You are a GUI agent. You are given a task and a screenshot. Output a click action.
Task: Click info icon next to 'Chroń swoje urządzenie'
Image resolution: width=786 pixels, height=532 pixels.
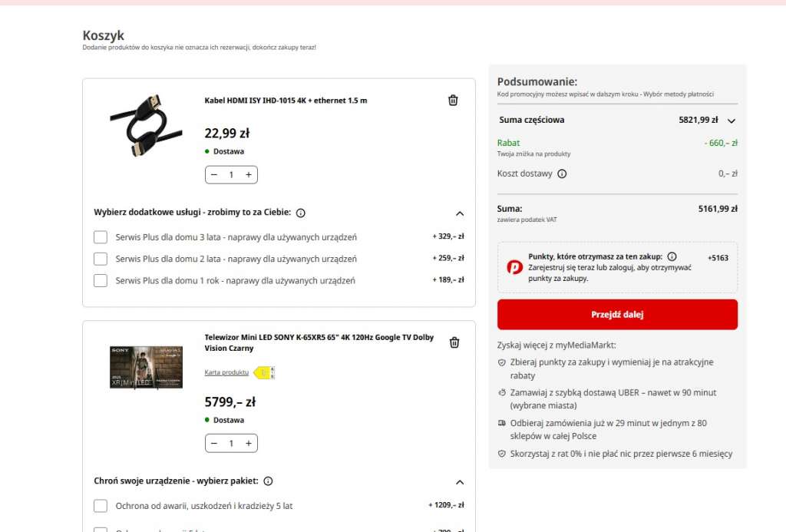268,481
